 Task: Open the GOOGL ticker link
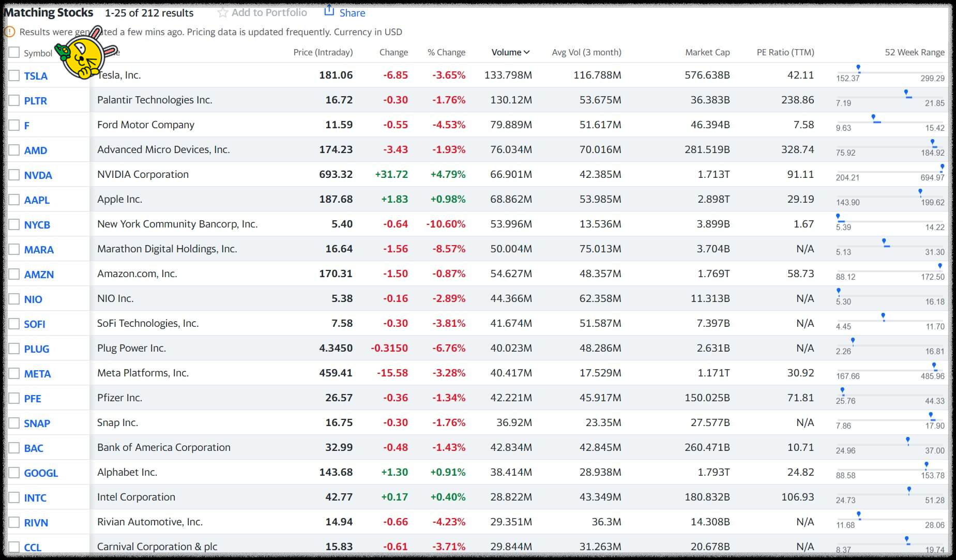tap(41, 473)
